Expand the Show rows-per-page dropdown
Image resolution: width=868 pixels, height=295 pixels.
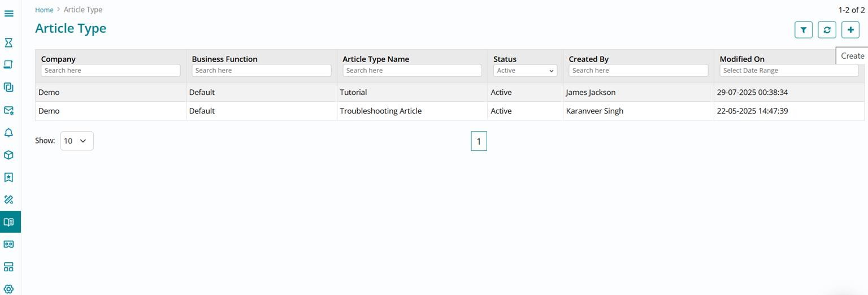(x=77, y=141)
